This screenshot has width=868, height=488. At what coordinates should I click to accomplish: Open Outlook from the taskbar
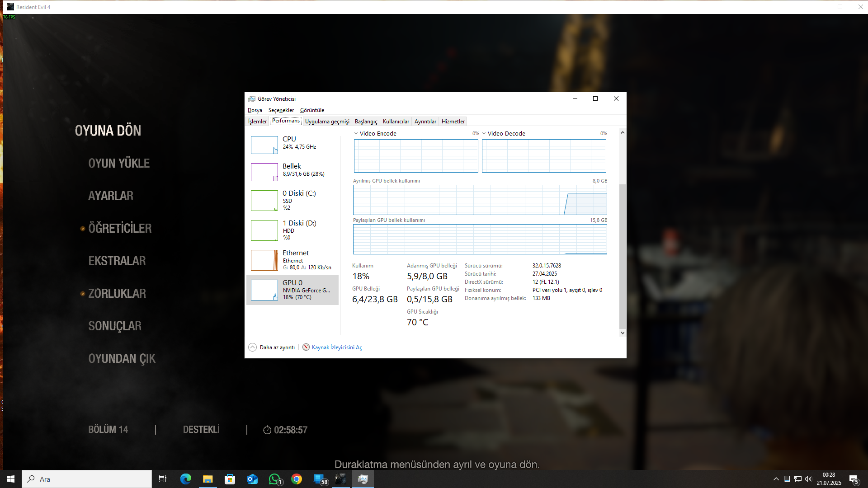click(x=252, y=479)
